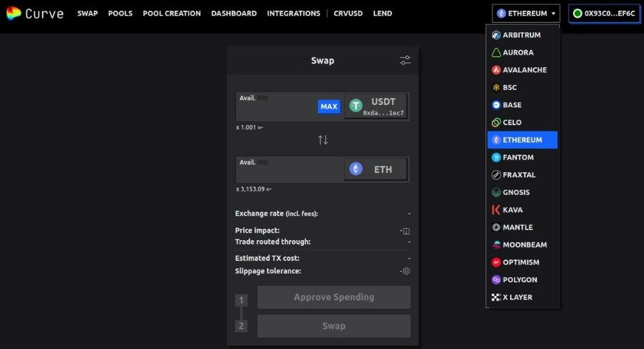This screenshot has height=349, width=644.
Task: Open the swap settings sliders icon
Action: (x=405, y=60)
